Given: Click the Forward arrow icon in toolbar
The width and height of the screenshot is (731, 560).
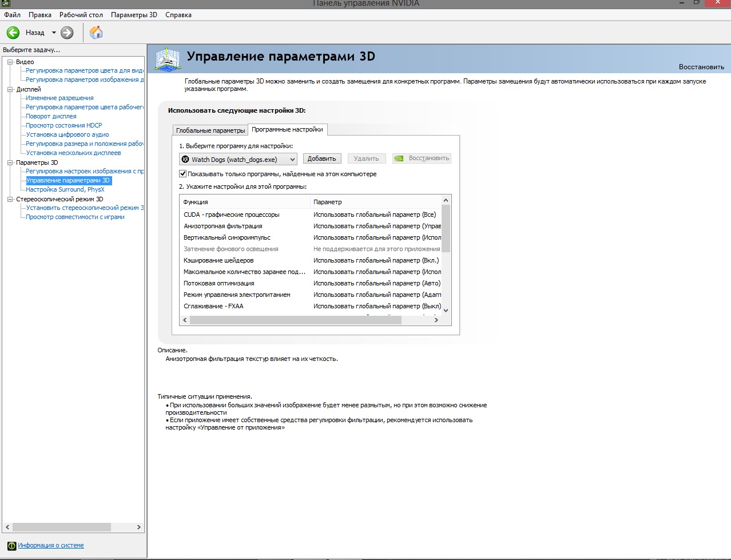Looking at the screenshot, I should tap(67, 33).
